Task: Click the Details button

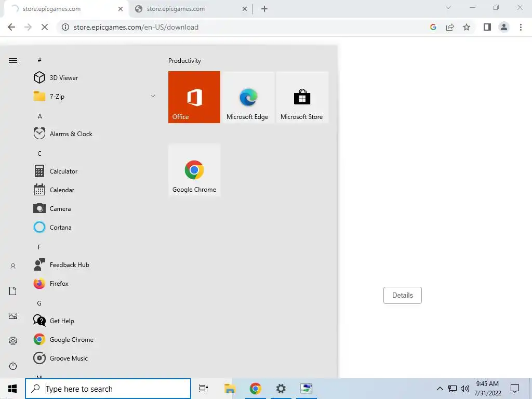Action: click(x=403, y=295)
